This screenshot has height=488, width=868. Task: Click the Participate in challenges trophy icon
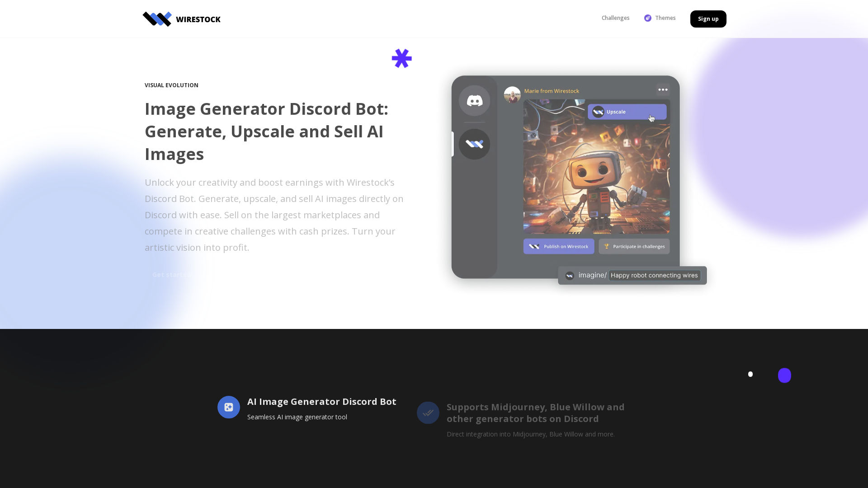pyautogui.click(x=606, y=246)
